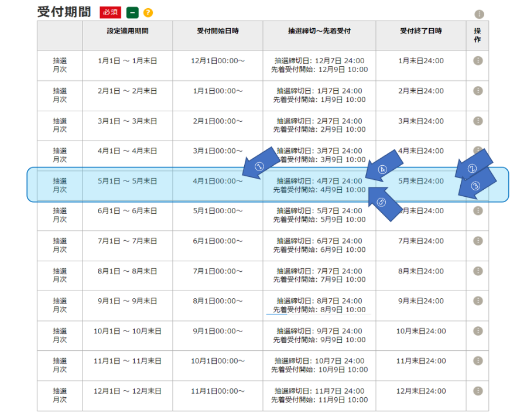Open operation menu for the November row
The width and height of the screenshot is (527, 420).
pos(478,361)
